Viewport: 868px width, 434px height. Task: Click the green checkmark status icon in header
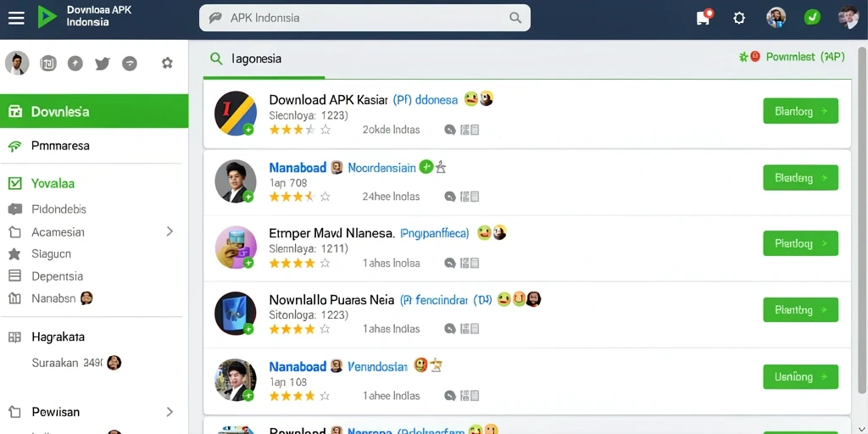(812, 18)
